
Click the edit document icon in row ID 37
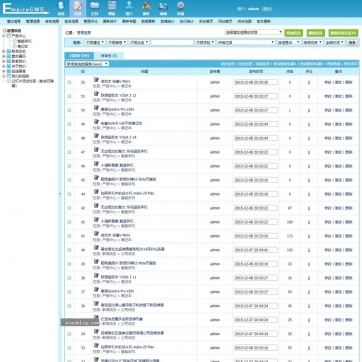[x=96, y=290]
